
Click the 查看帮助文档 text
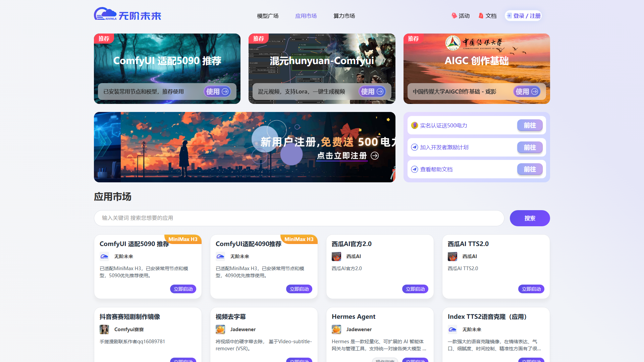pos(436,169)
